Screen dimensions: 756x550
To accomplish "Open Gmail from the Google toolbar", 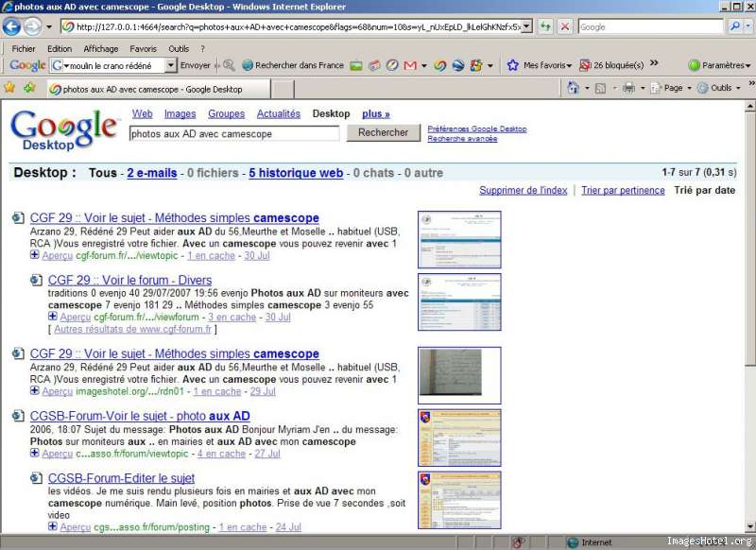I will click(410, 65).
